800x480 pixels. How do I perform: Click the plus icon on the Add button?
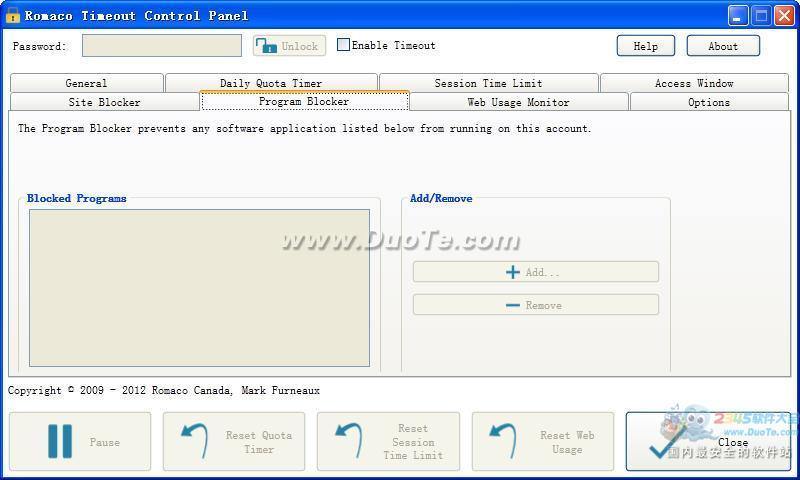pos(513,272)
